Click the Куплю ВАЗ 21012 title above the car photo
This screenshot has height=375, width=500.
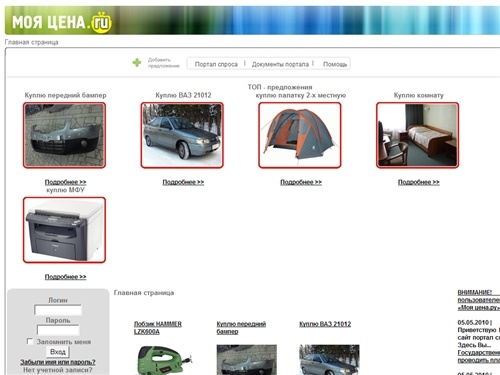pos(183,95)
